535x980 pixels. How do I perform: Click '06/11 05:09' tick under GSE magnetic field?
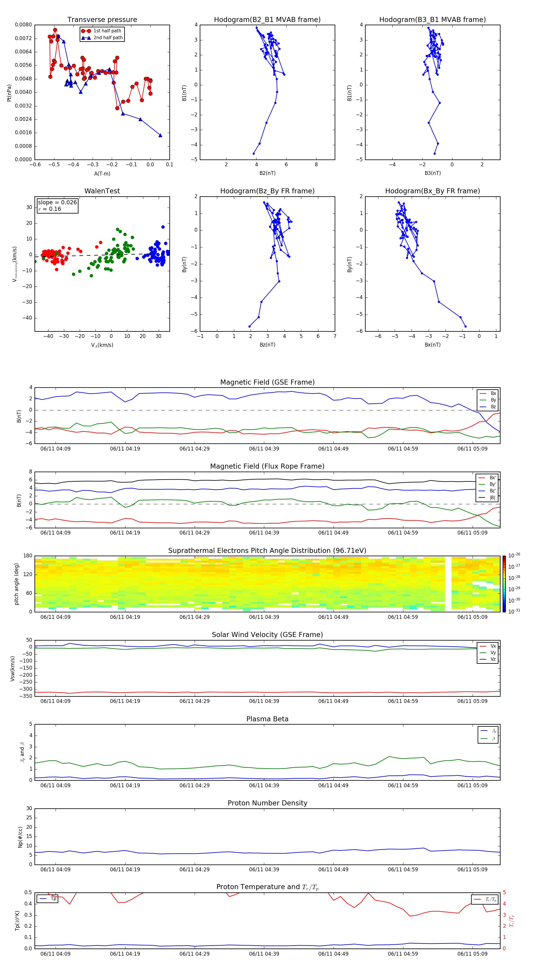tap(472, 449)
